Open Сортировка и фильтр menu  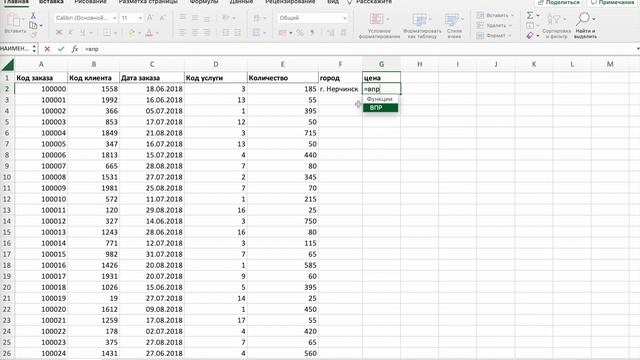(556, 26)
